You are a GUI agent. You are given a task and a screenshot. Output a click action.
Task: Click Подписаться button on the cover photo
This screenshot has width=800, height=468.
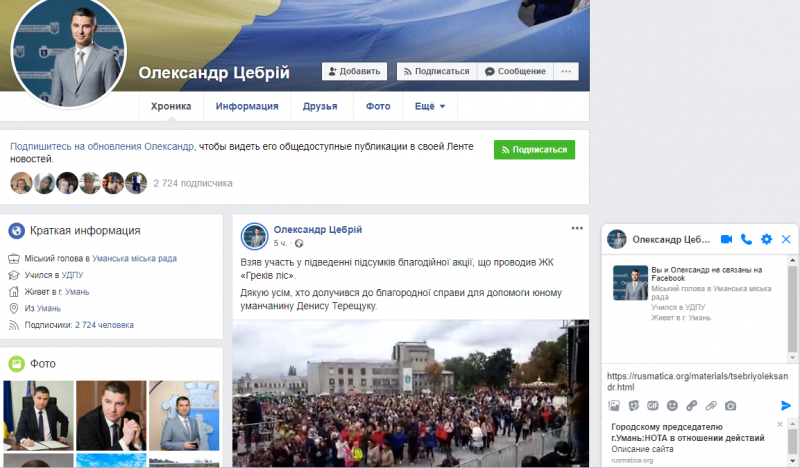pyautogui.click(x=437, y=71)
